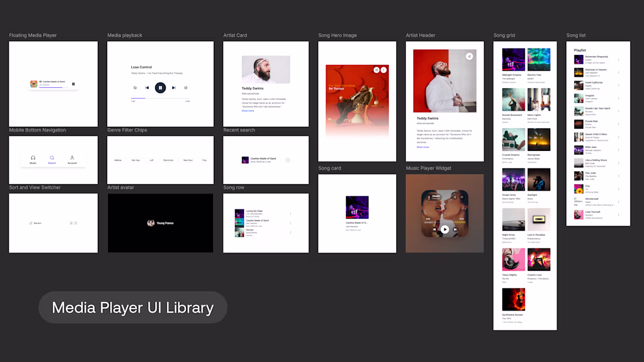Click the Young Franco artist avatar
Screen dimensions: 644x362
[150, 223]
